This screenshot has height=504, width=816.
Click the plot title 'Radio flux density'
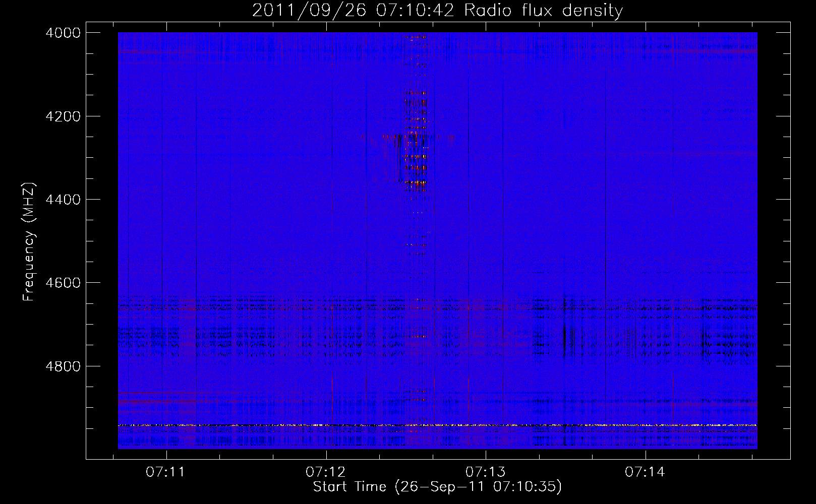point(543,11)
